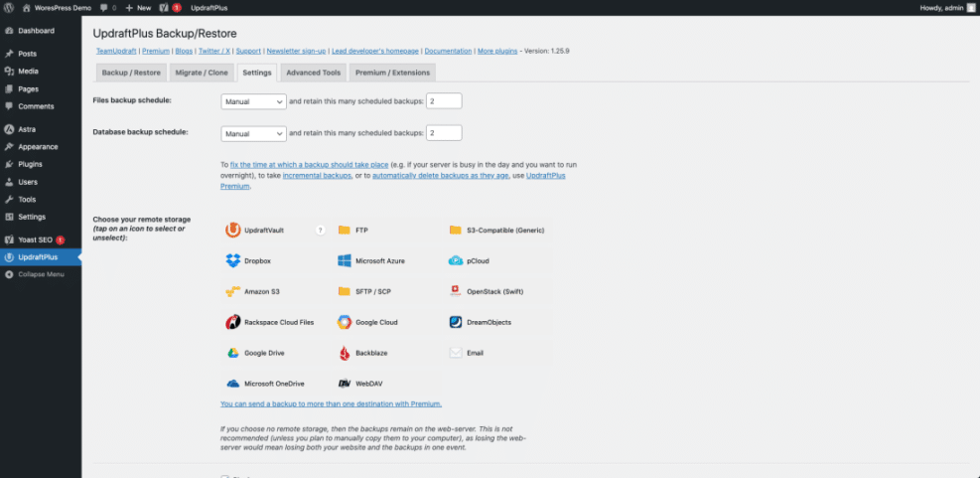Image resolution: width=980 pixels, height=478 pixels.
Task: Open Appearance in sidebar
Action: [41, 147]
